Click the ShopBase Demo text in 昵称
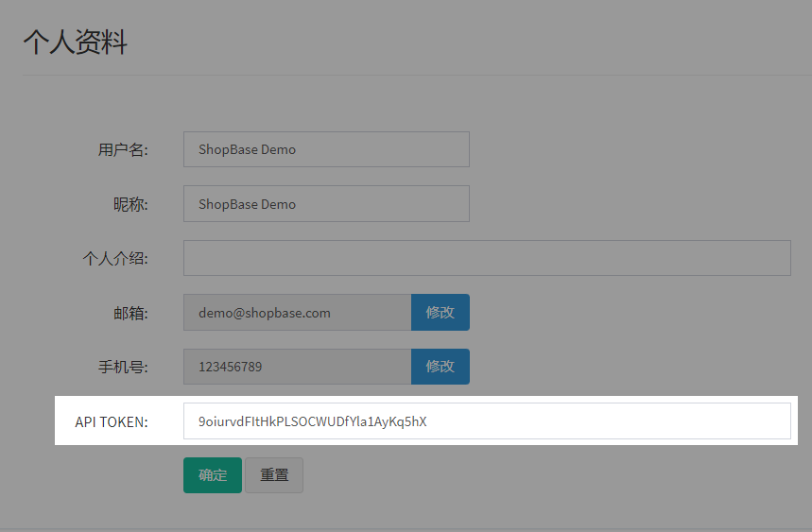This screenshot has height=532, width=812. tap(247, 204)
